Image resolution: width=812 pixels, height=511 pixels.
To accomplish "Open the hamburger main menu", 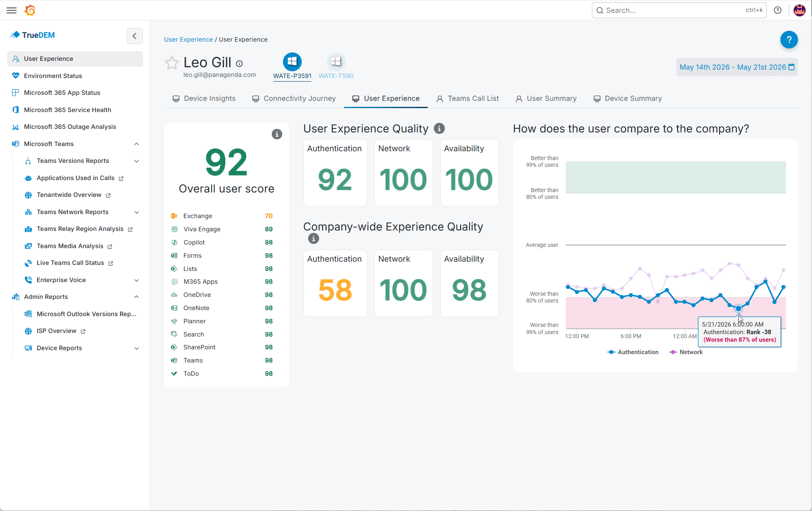I will tap(12, 10).
